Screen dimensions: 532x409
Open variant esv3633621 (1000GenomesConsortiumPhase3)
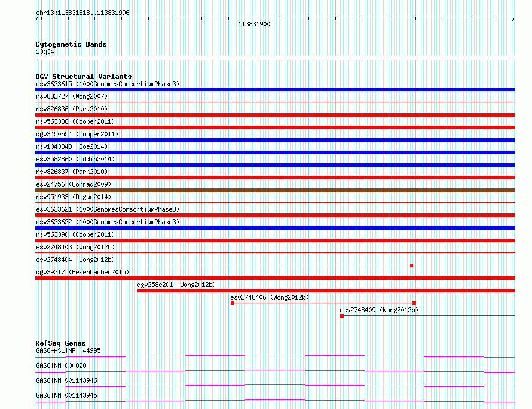click(x=108, y=209)
